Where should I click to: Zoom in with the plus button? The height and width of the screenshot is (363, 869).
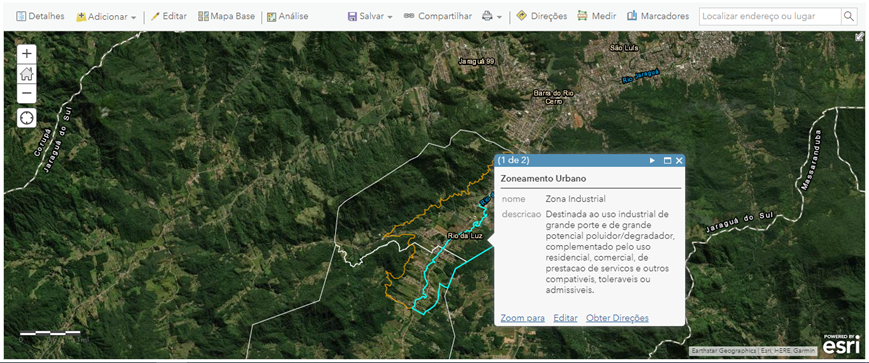pos(27,54)
